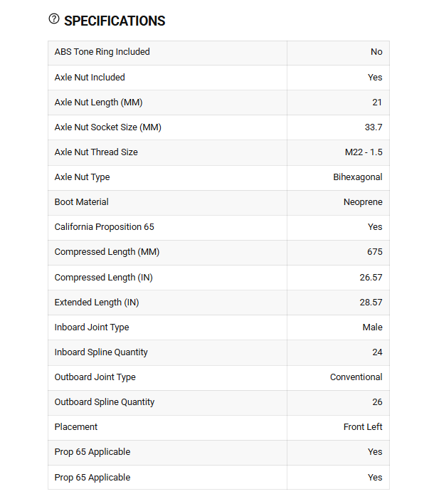This screenshot has width=434, height=504.
Task: Select the Inboard Joint Type Male value
Action: pyautogui.click(x=373, y=327)
